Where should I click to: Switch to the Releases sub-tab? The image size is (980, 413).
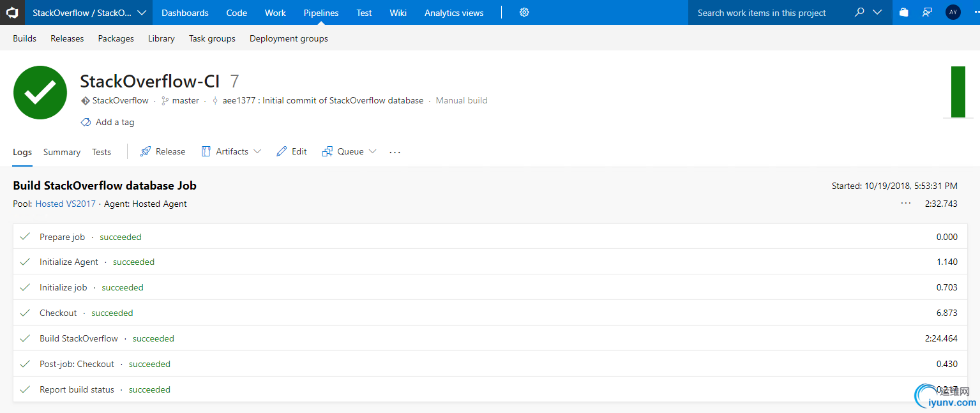tap(67, 38)
